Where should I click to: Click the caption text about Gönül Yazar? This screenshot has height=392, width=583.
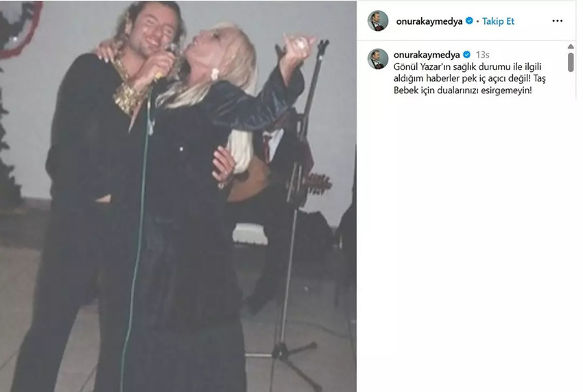click(x=469, y=78)
